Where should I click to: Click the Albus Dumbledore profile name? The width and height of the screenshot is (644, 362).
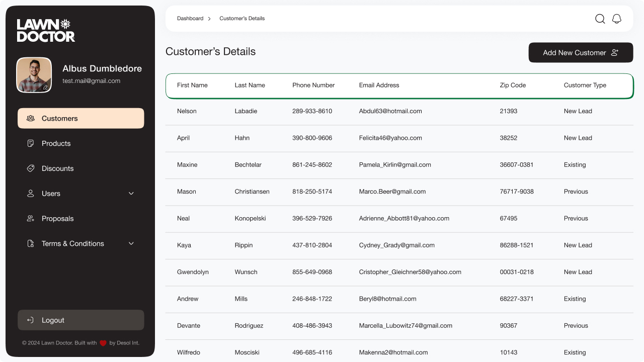pyautogui.click(x=102, y=68)
